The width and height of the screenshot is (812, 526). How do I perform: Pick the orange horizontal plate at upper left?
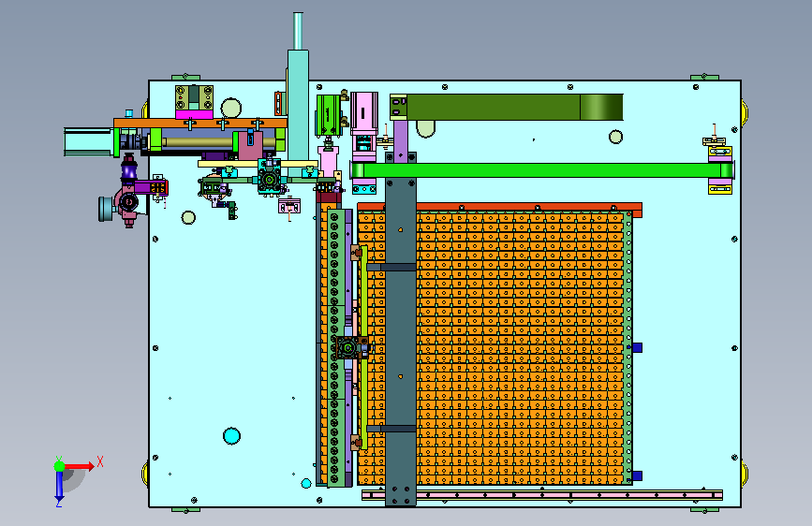200,123
